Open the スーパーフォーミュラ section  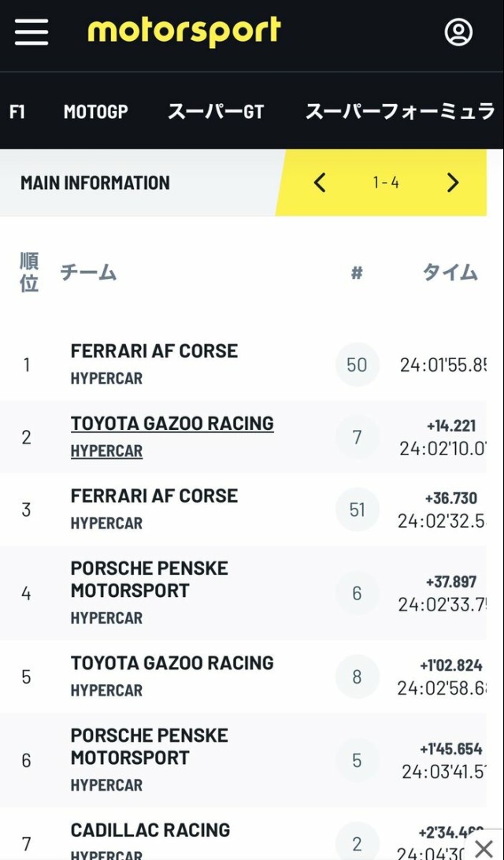399,112
